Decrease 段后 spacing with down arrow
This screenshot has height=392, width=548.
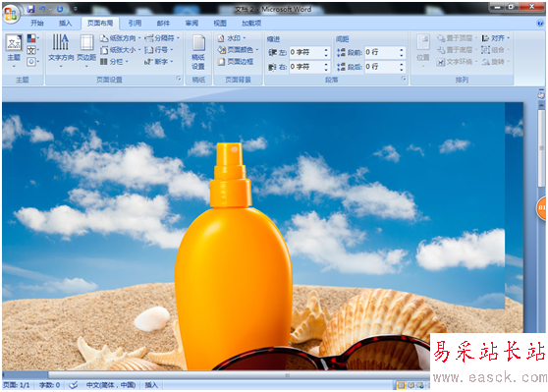(402, 69)
